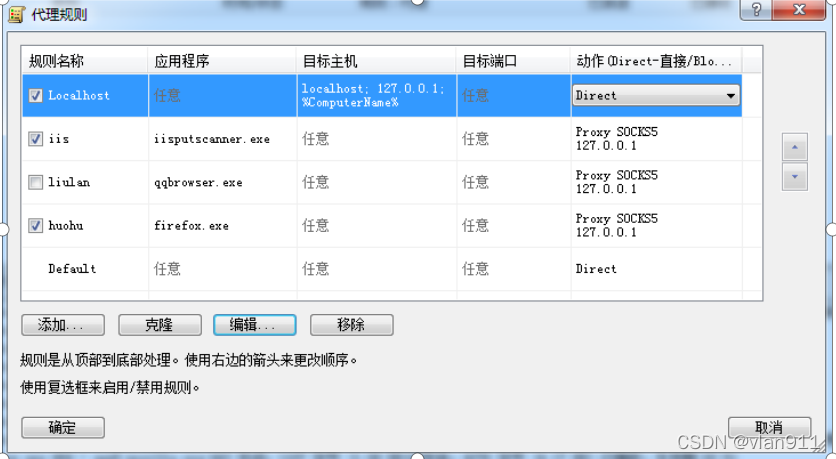Viewport: 836px width, 459px height.
Task: Click the help question mark button
Action: pos(755,10)
